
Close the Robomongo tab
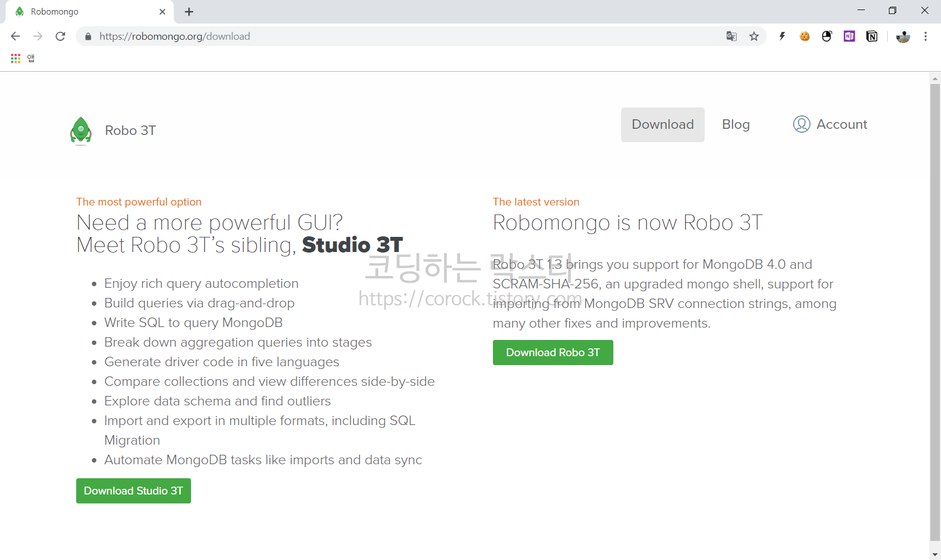pos(162,12)
